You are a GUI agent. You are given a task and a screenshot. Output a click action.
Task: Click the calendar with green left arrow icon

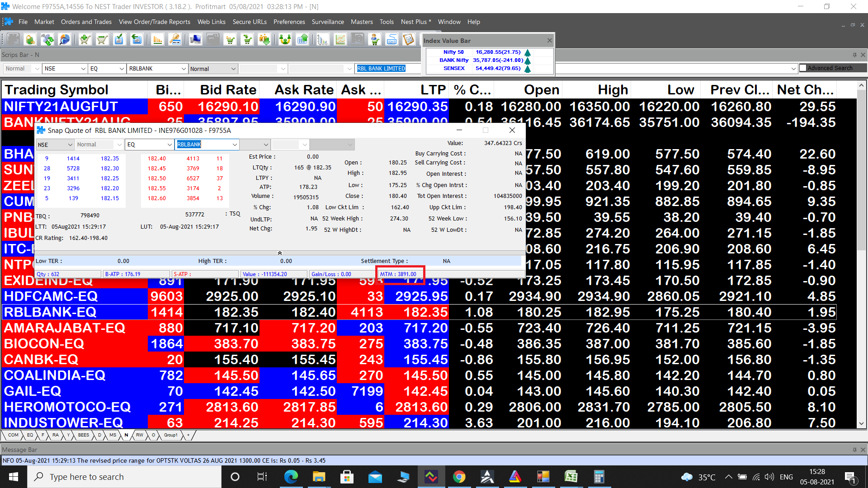coord(136,40)
